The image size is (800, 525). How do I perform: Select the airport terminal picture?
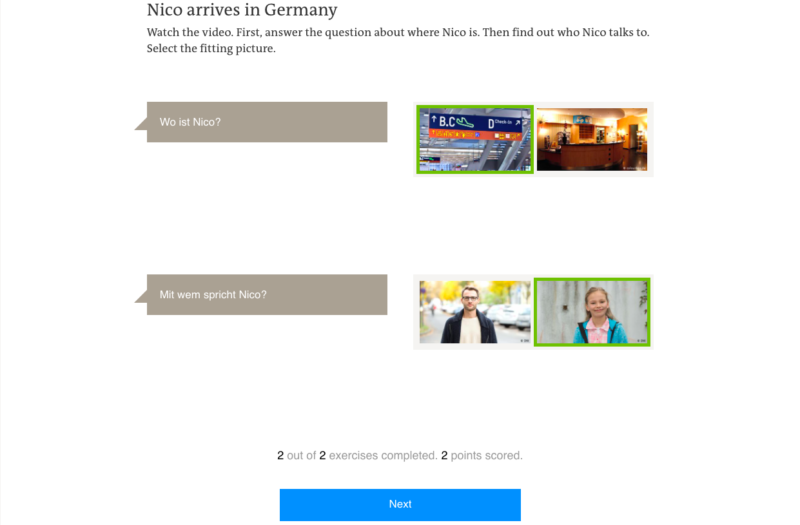pos(474,139)
